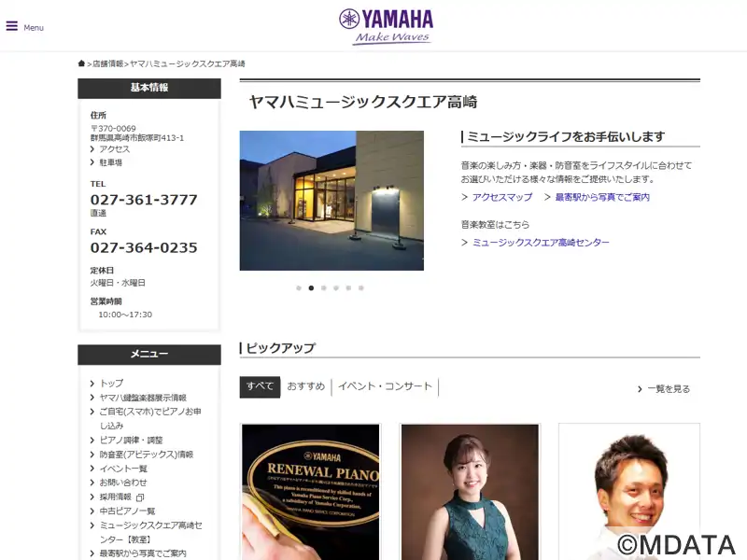This screenshot has width=747, height=560.
Task: Click external-link icon beside 採用情報
Action: (x=139, y=497)
